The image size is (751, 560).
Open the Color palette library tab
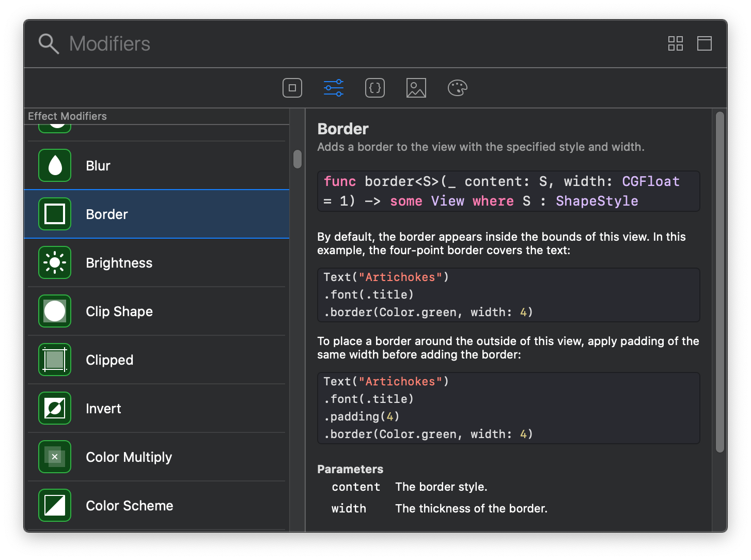pos(458,88)
